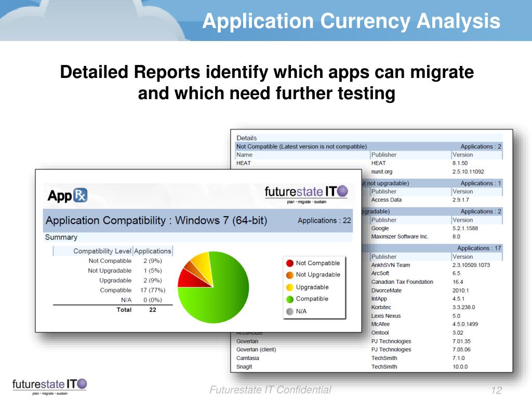Screen dimensions: 532x399
Task: Click the "17 (77%)" value in the Compatible row
Action: coord(153,290)
